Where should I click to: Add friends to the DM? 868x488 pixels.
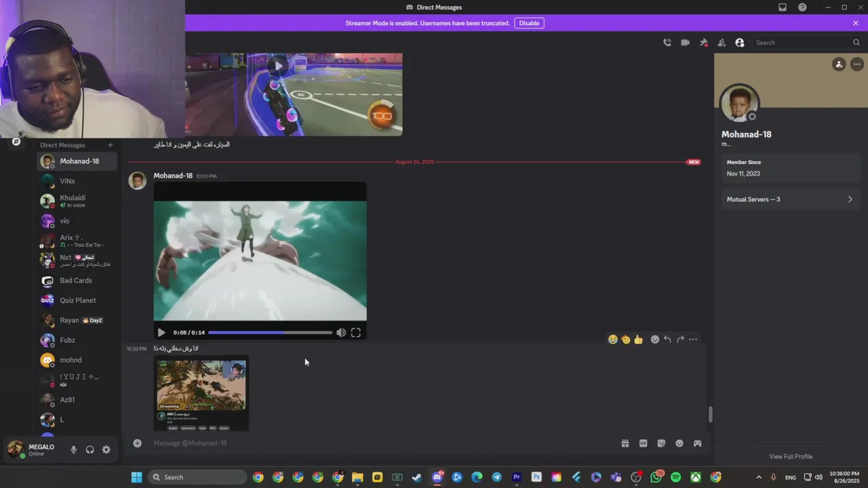(x=722, y=43)
